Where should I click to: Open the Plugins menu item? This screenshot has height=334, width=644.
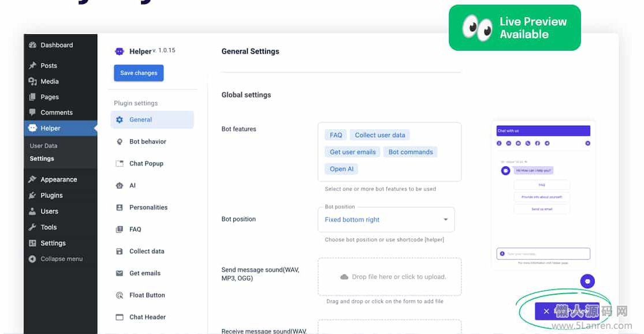tap(61, 196)
